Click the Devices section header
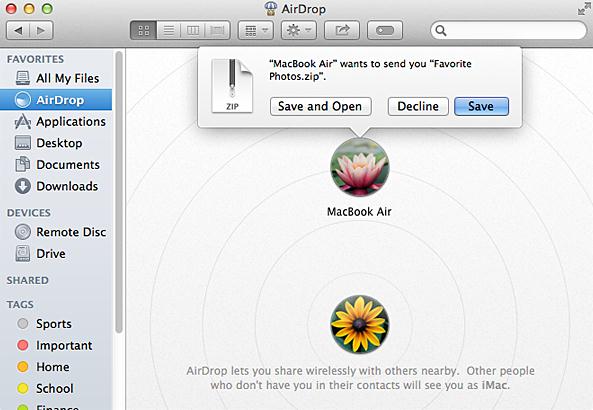The height and width of the screenshot is (410, 593). (x=29, y=213)
